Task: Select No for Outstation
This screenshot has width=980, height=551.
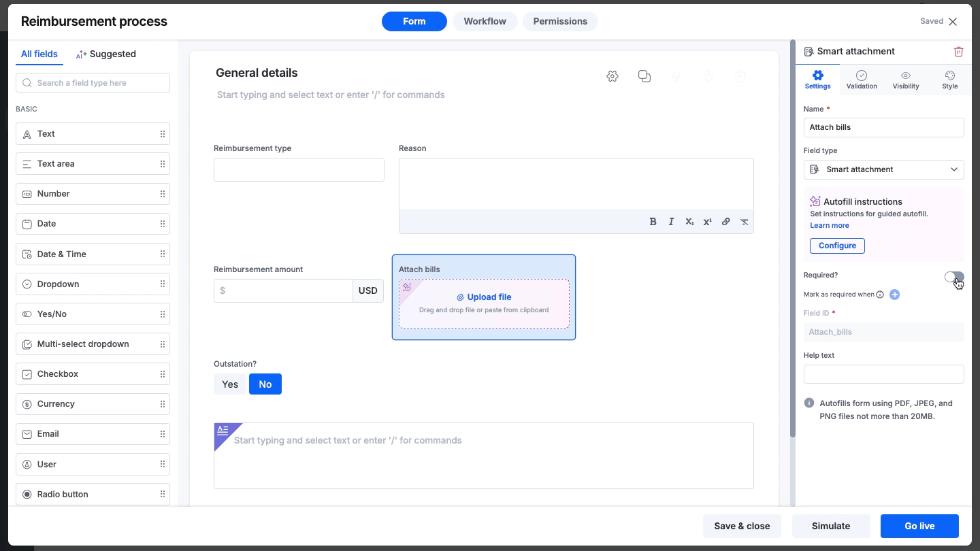Action: coord(265,384)
